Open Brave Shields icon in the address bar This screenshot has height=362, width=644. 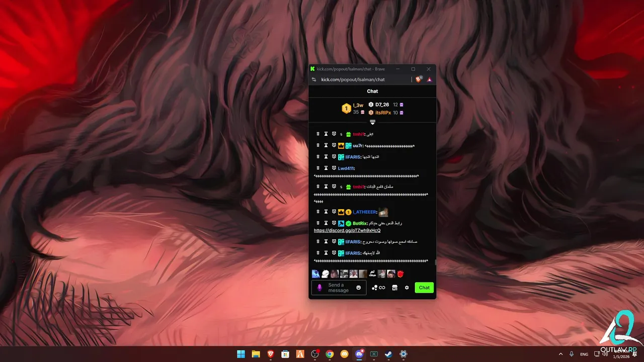419,79
